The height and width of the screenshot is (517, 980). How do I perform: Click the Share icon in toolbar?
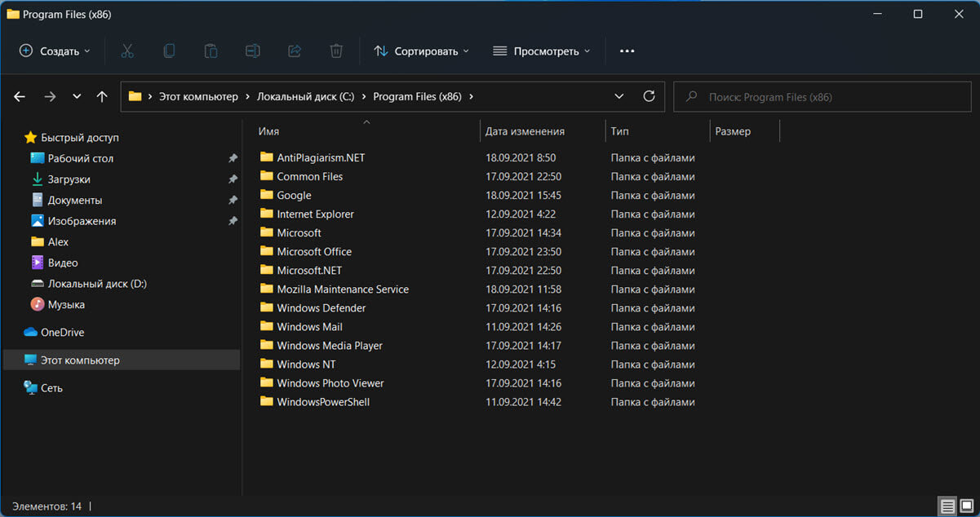295,51
